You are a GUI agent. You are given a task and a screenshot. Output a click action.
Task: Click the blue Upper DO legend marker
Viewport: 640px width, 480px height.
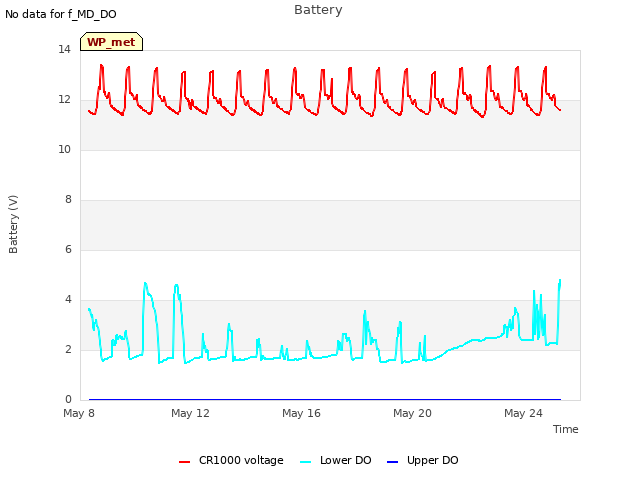[392, 462]
